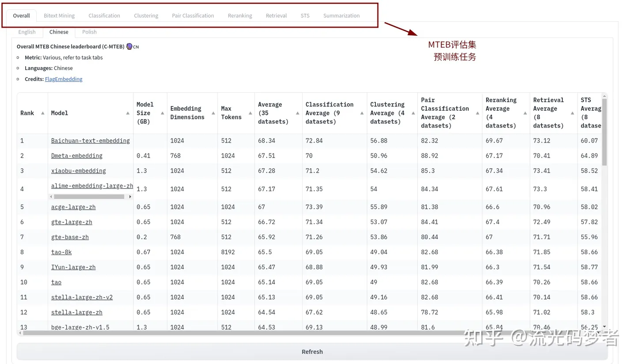Open the Overall tab
636x364 pixels.
pyautogui.click(x=21, y=15)
